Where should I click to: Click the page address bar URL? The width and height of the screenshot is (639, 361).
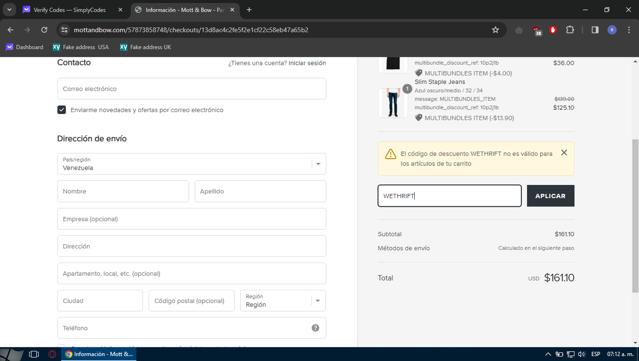(x=191, y=30)
